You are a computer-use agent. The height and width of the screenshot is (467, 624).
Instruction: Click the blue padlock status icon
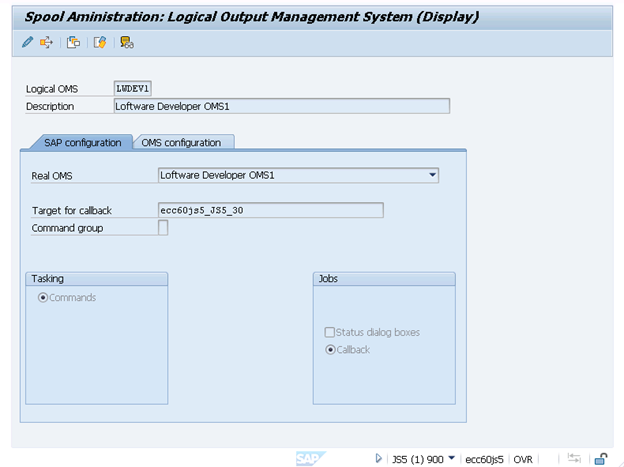[x=601, y=459]
